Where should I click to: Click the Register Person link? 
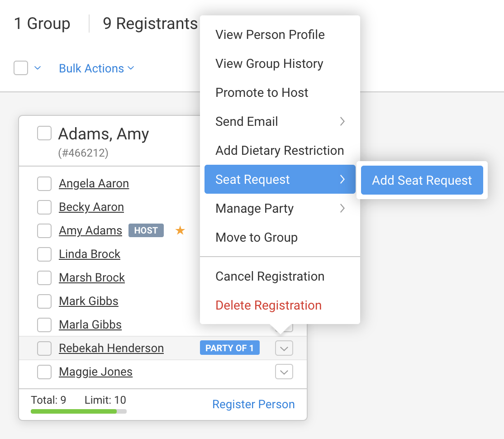pyautogui.click(x=253, y=404)
